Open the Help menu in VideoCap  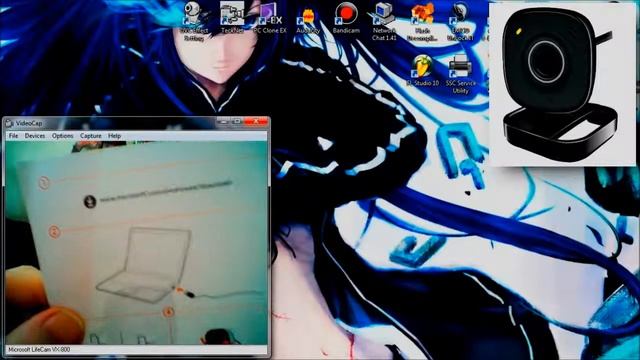coord(114,136)
